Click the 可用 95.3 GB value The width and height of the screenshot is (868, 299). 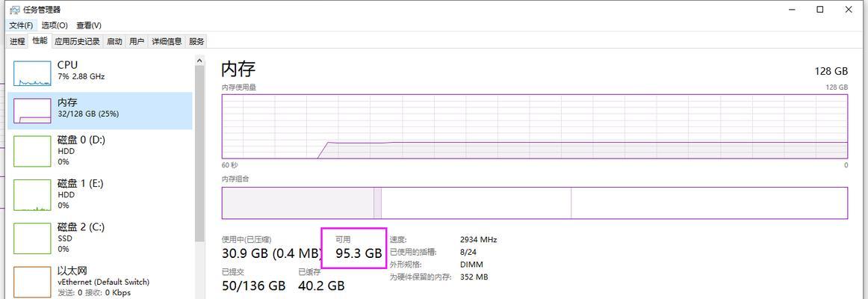point(359,253)
